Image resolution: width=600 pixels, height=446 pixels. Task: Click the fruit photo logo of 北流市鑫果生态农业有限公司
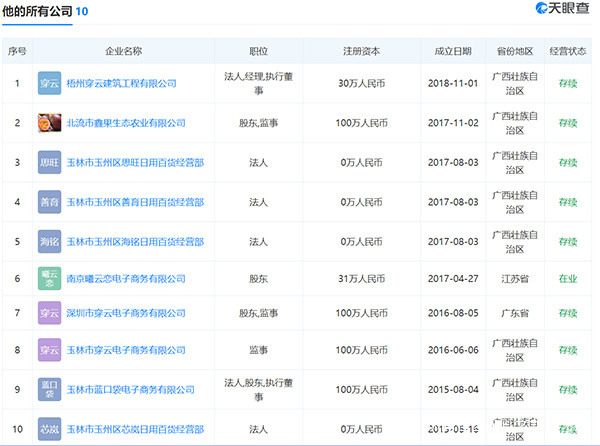click(49, 123)
